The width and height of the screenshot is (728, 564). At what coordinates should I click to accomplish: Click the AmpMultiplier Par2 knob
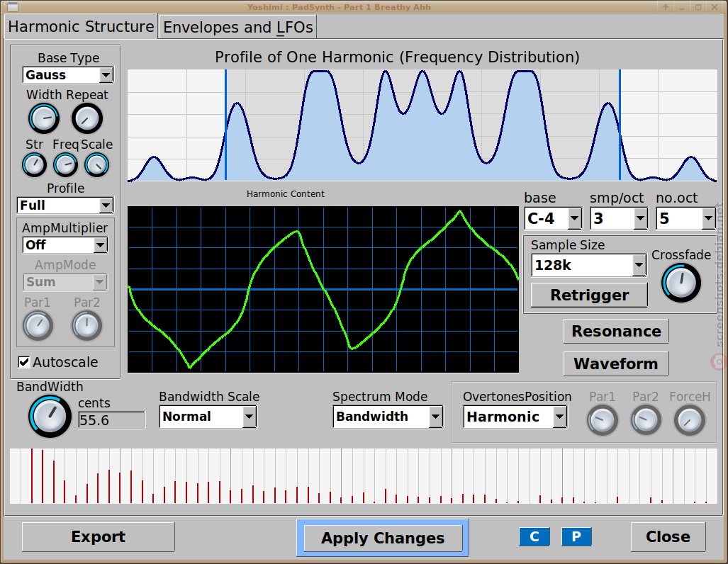86,326
